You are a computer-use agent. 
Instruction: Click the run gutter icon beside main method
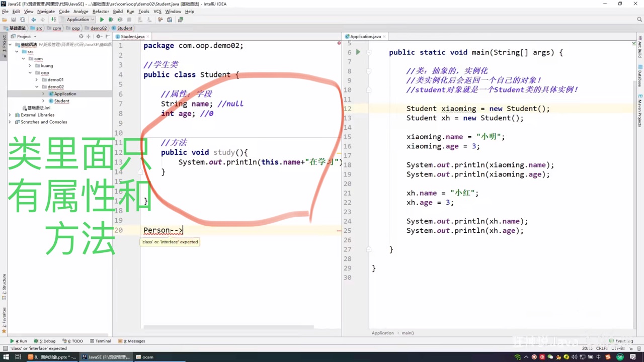[x=358, y=52]
